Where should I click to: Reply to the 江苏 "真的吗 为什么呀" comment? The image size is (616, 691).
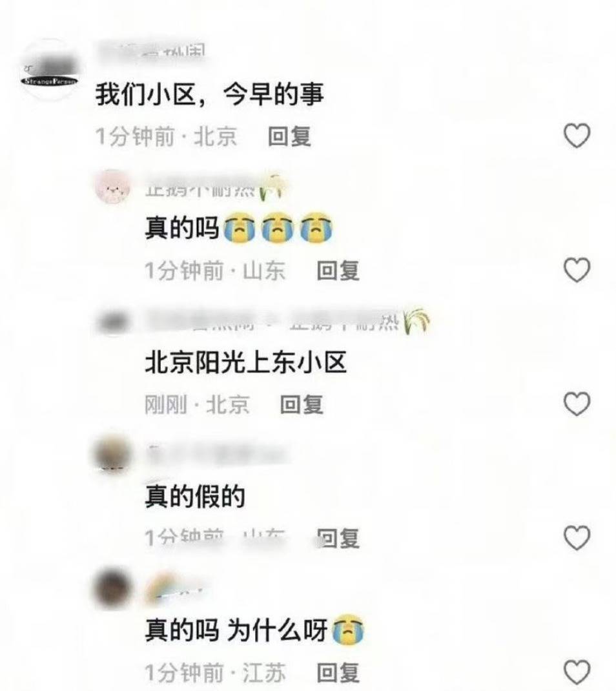[338, 672]
